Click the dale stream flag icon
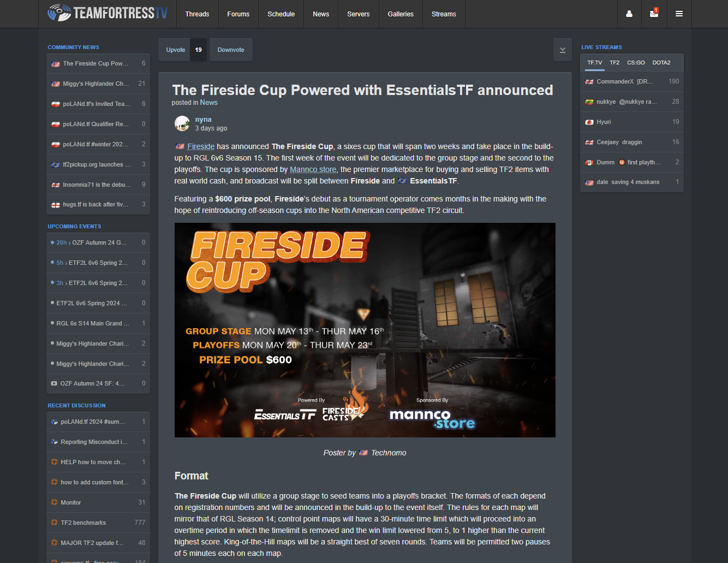The image size is (728, 563). 589,182
